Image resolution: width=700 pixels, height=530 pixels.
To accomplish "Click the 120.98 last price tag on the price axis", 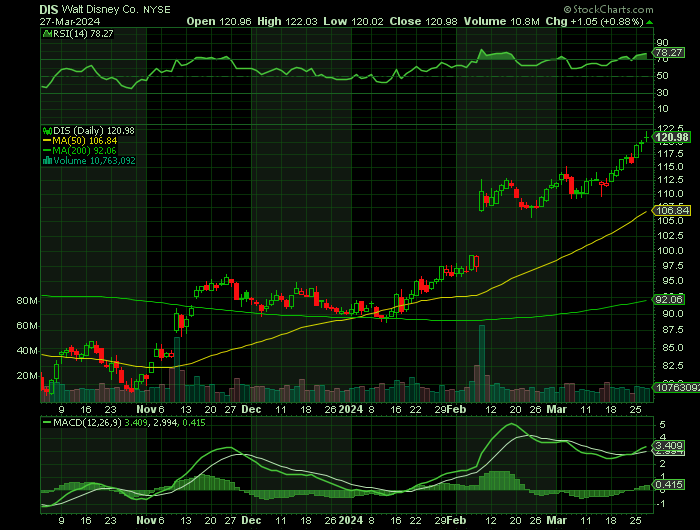I will click(x=672, y=137).
